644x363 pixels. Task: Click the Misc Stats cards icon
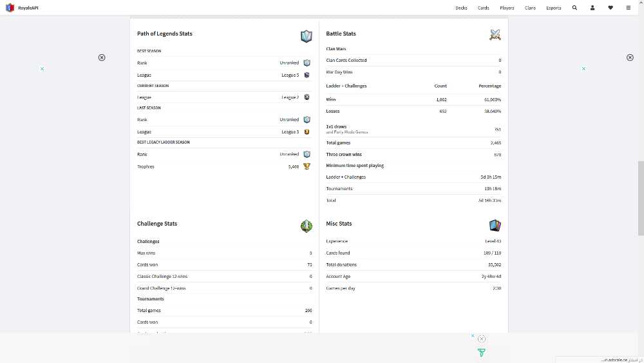[495, 225]
